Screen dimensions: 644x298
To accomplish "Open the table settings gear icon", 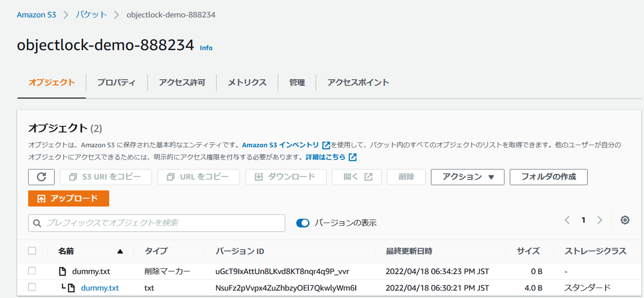I will click(x=625, y=220).
